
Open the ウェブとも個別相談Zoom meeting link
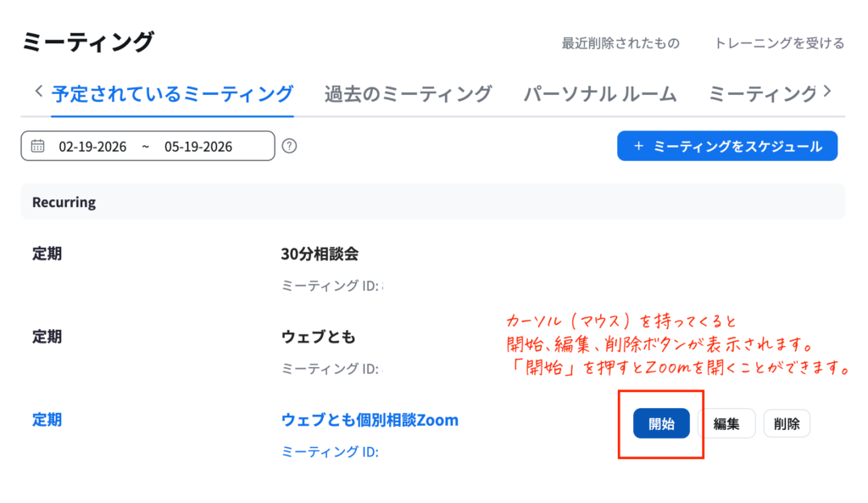pos(370,419)
